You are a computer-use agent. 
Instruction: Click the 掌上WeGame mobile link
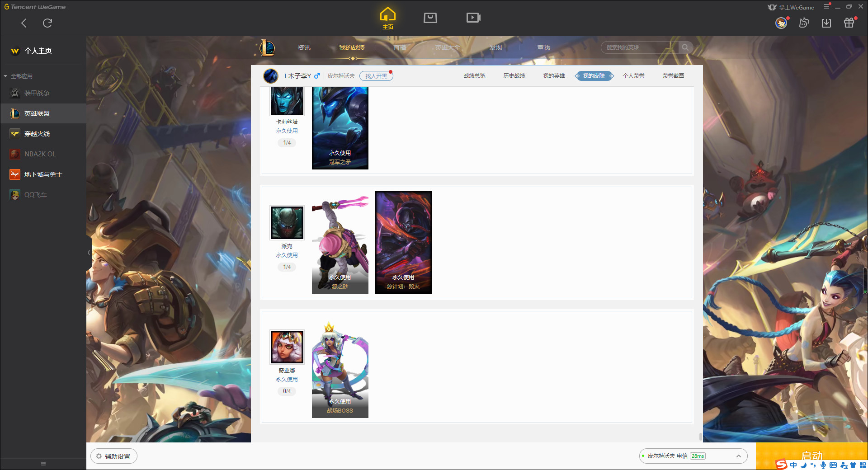coord(791,7)
